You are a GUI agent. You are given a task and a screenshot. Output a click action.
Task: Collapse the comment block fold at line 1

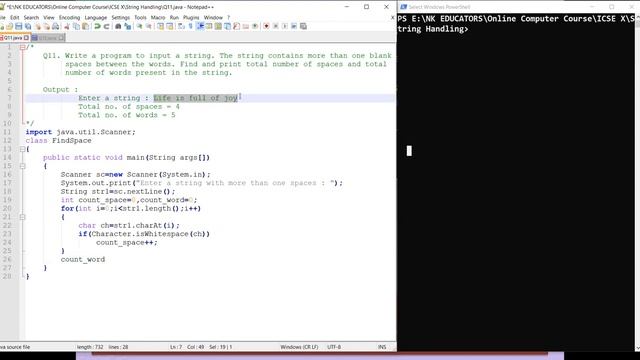tap(22, 47)
